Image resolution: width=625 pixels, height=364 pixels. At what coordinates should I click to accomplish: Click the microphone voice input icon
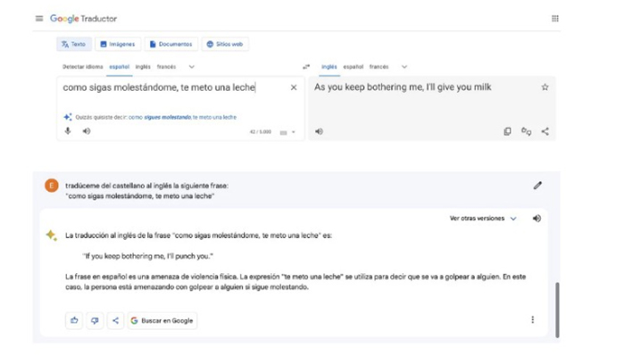[67, 131]
